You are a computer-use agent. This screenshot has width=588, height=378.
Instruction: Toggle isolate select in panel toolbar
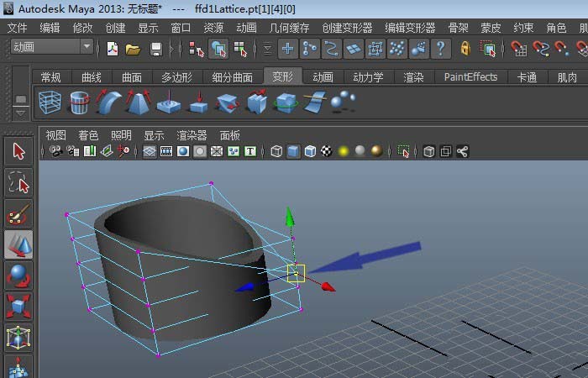click(x=403, y=151)
